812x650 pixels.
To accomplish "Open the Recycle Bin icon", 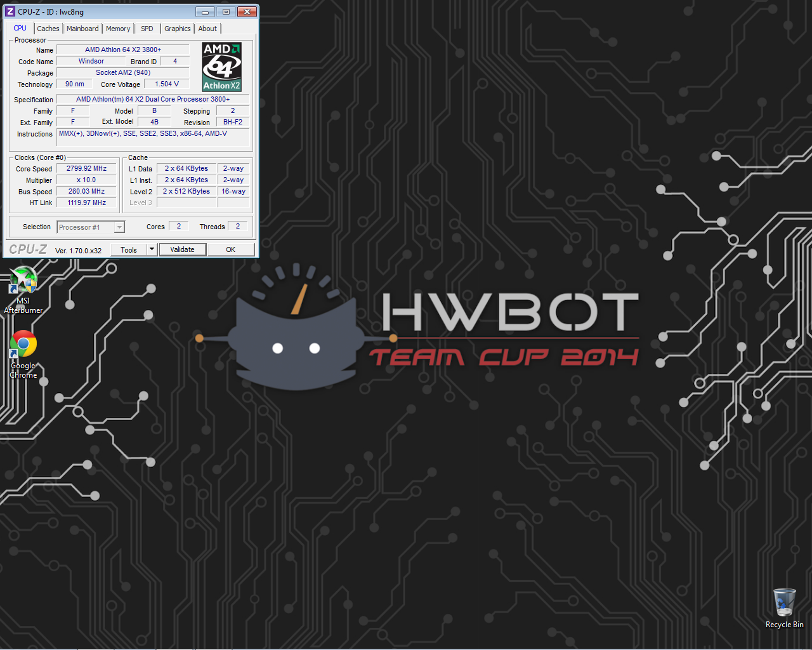I will pyautogui.click(x=784, y=607).
